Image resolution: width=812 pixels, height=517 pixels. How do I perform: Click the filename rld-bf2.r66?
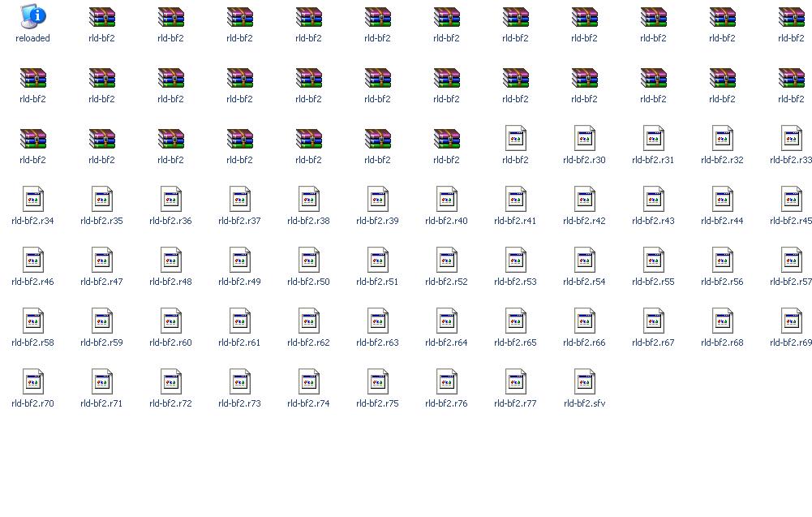tap(584, 343)
